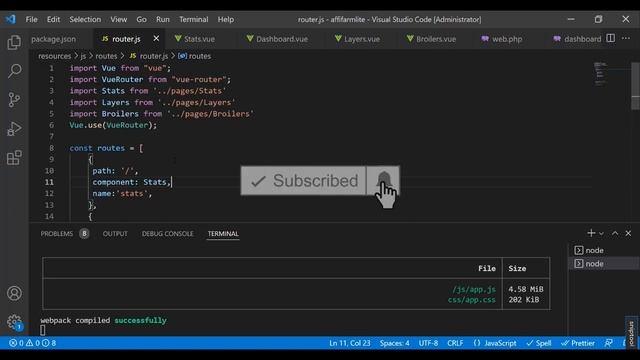The width and height of the screenshot is (640, 360).
Task: Minimize the VS Code window
Action: [x=571, y=19]
